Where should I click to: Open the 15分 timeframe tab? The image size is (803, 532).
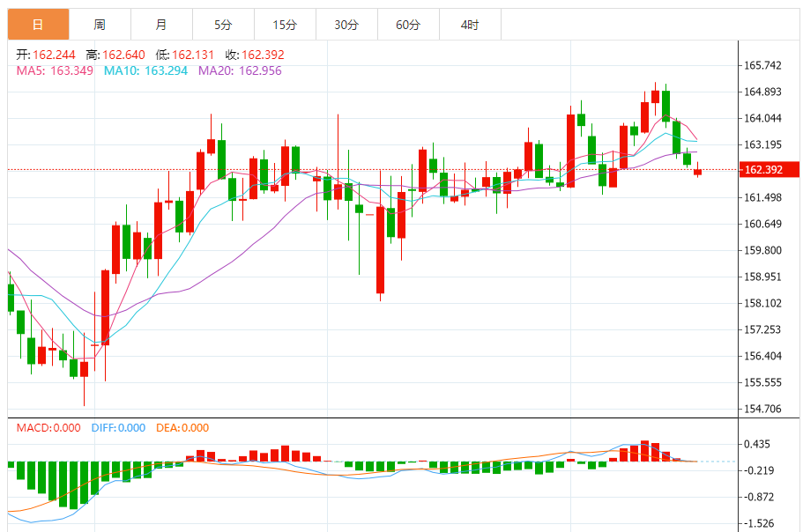tap(285, 25)
